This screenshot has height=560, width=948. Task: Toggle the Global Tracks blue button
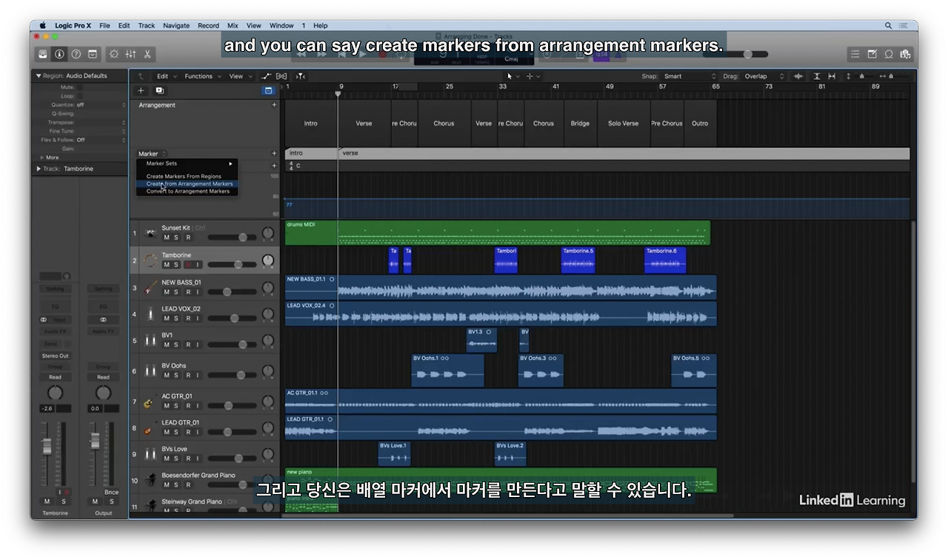pyautogui.click(x=268, y=90)
